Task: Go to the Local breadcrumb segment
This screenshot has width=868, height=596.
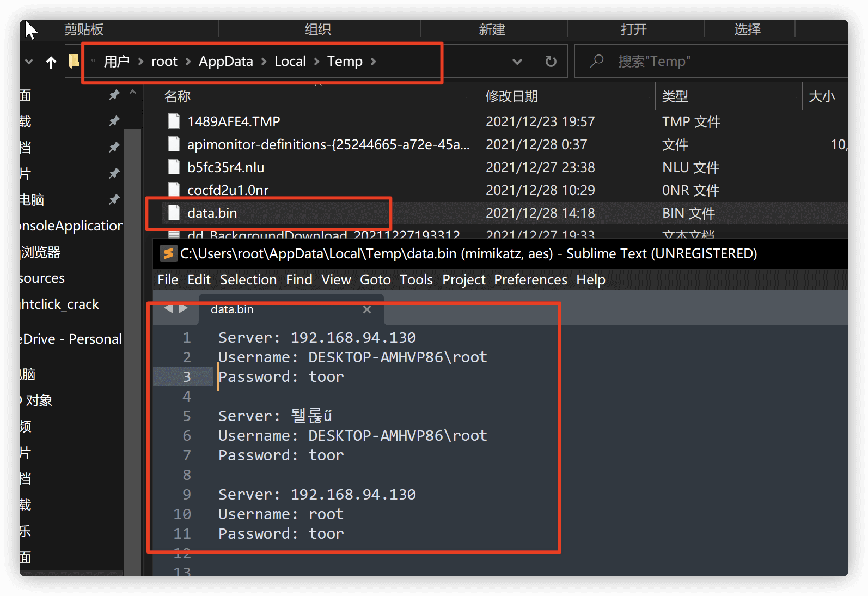Action: (290, 62)
